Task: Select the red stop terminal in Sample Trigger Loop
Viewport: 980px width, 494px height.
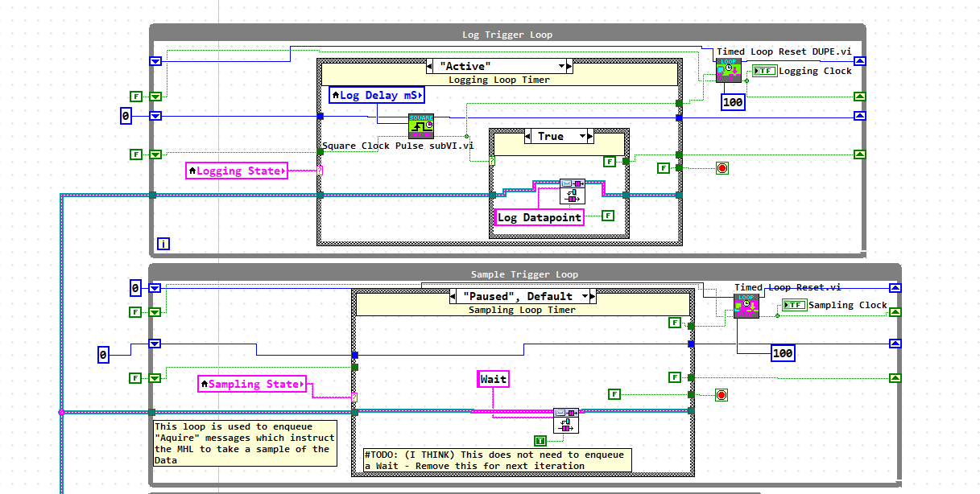Action: click(719, 394)
